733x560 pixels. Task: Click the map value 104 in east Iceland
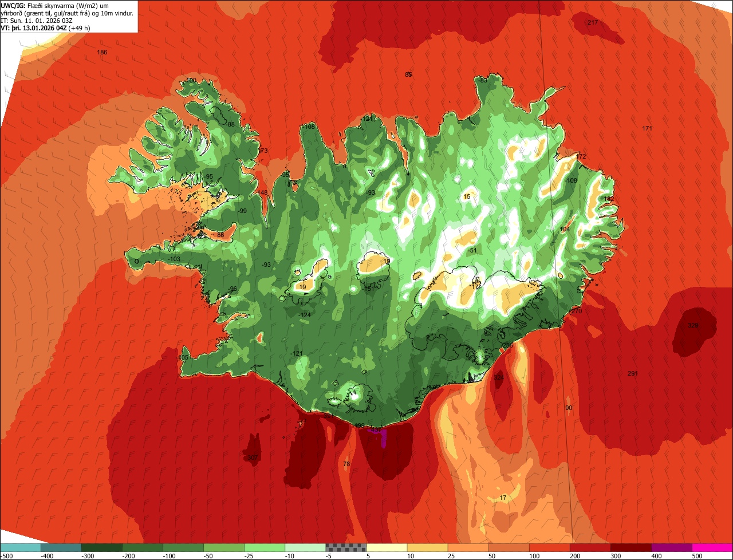565,229
